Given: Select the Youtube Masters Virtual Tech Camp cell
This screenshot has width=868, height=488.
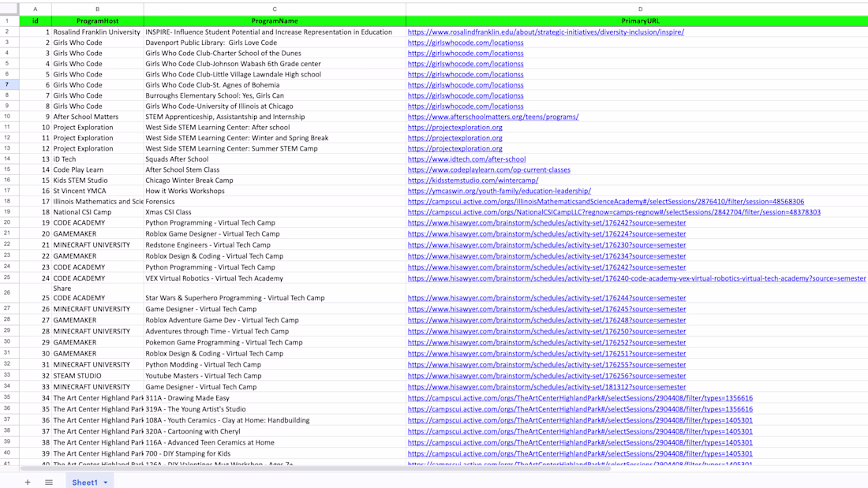Looking at the screenshot, I should (x=275, y=376).
